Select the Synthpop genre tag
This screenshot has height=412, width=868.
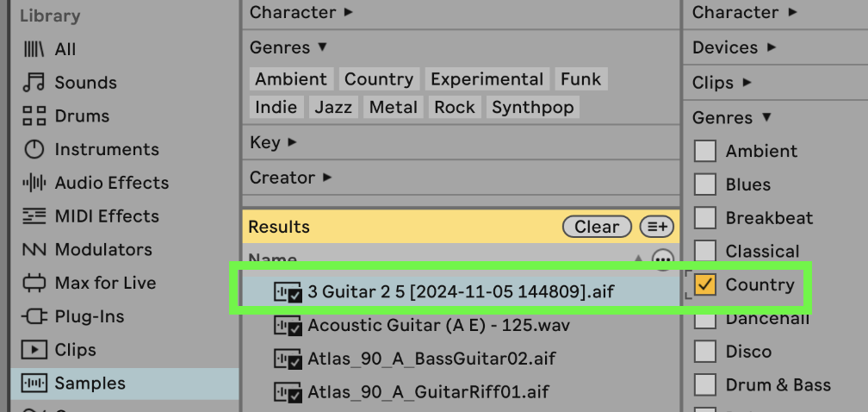coord(531,107)
